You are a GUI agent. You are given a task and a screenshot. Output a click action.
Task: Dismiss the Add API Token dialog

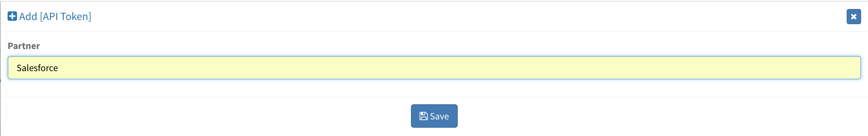(854, 17)
